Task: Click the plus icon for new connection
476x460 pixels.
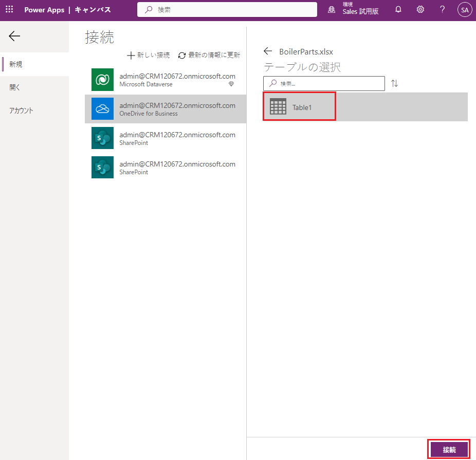Action: click(131, 55)
